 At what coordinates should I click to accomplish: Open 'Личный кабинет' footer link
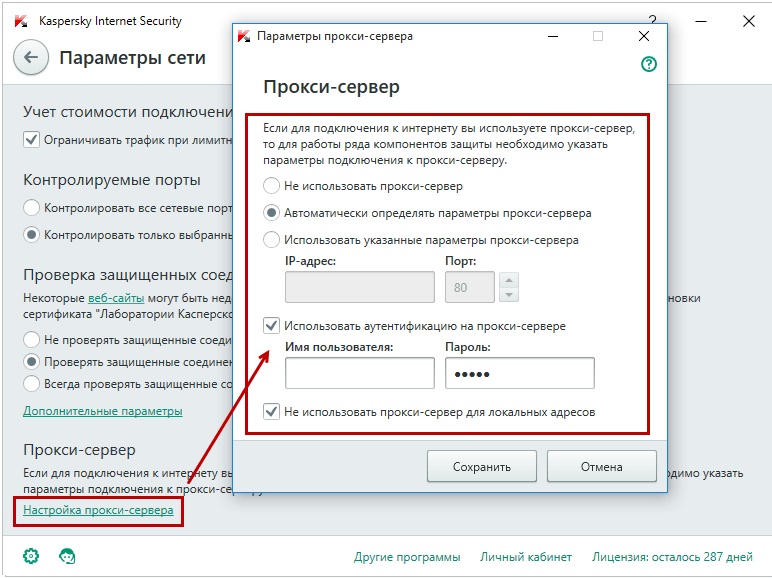pyautogui.click(x=526, y=557)
